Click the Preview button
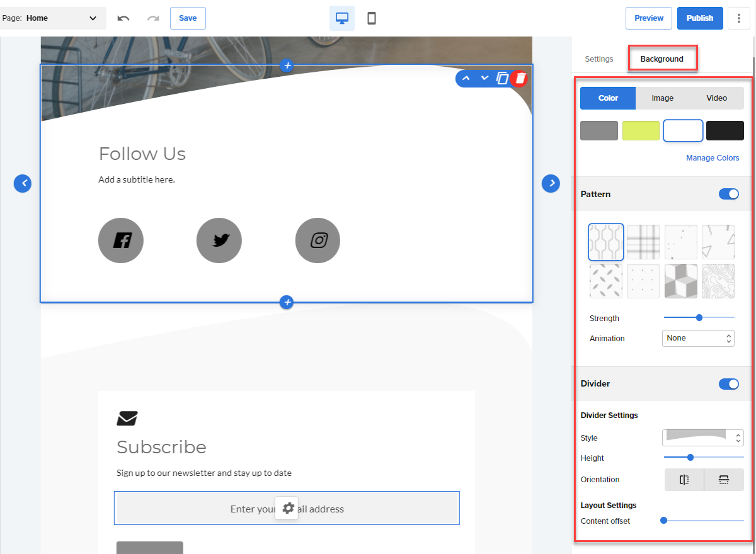 point(649,18)
